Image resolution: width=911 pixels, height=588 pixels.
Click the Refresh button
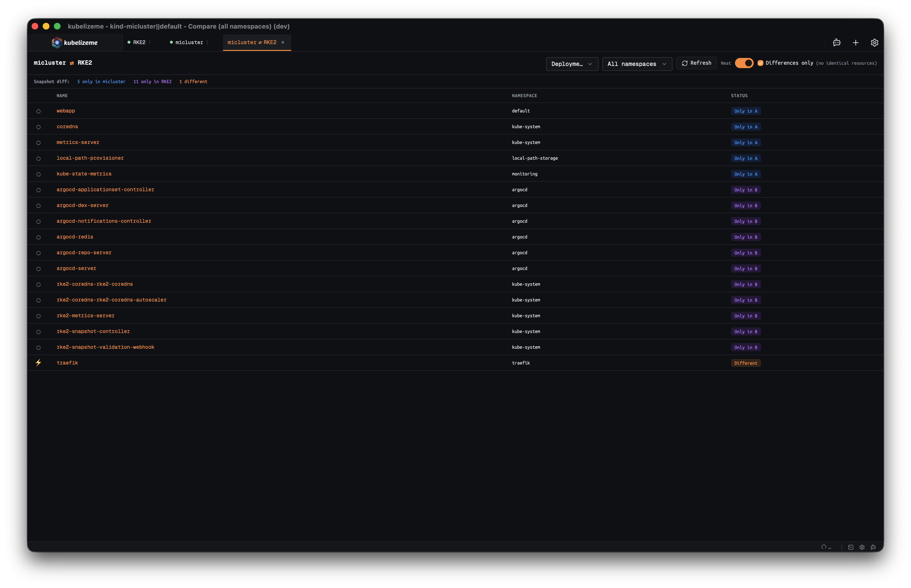(696, 63)
